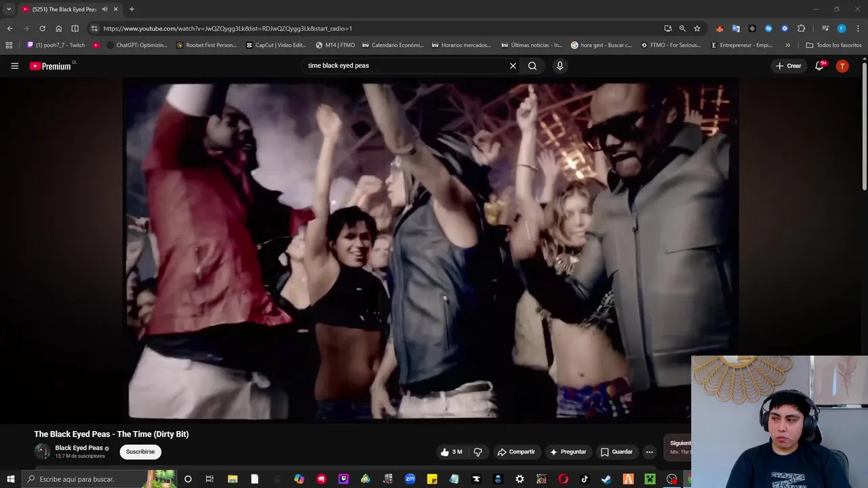Open the pooh7_7 Twitch bookmark
Screen dimensions: 868x488
[x=56, y=45]
